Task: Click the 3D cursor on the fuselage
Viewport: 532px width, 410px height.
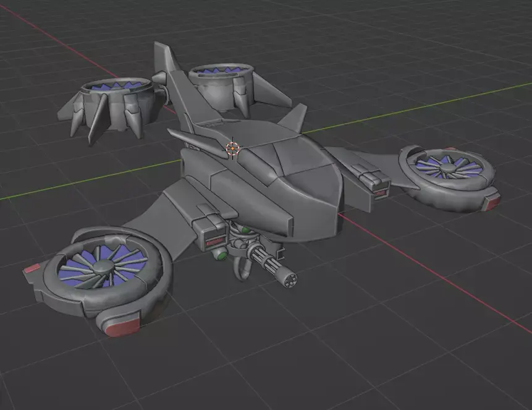Action: 233,148
